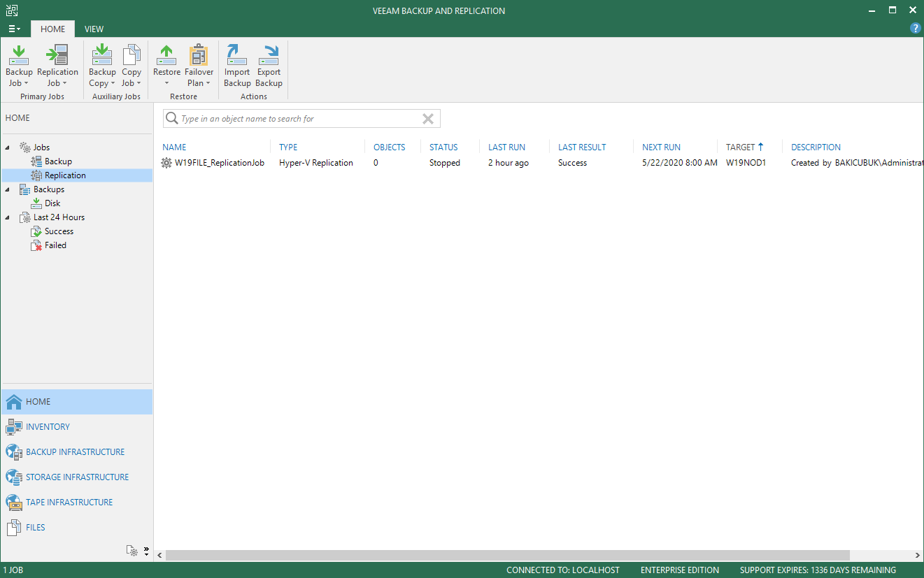This screenshot has height=578, width=924.
Task: Click the scrollbar right arrow
Action: click(918, 556)
